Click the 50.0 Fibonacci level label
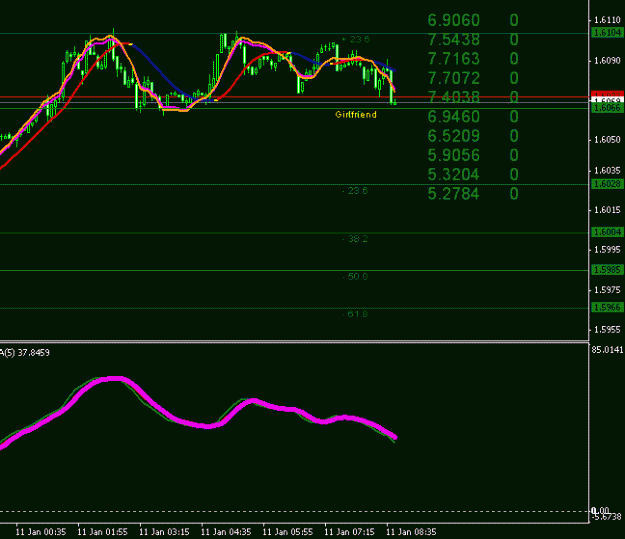This screenshot has width=625, height=539. click(355, 277)
